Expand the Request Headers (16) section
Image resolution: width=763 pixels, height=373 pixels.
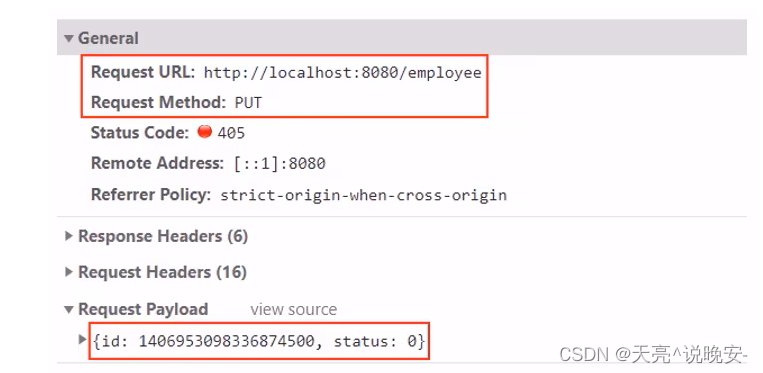click(69, 272)
